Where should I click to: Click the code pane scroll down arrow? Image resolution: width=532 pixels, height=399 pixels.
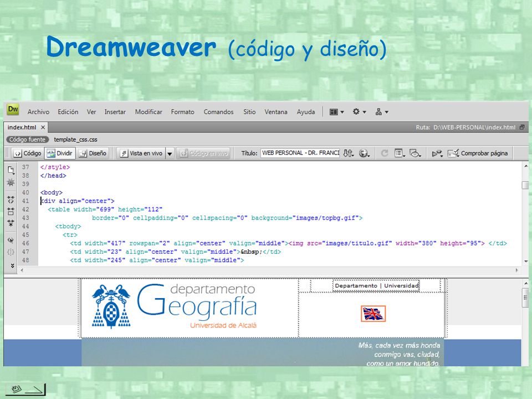click(525, 261)
